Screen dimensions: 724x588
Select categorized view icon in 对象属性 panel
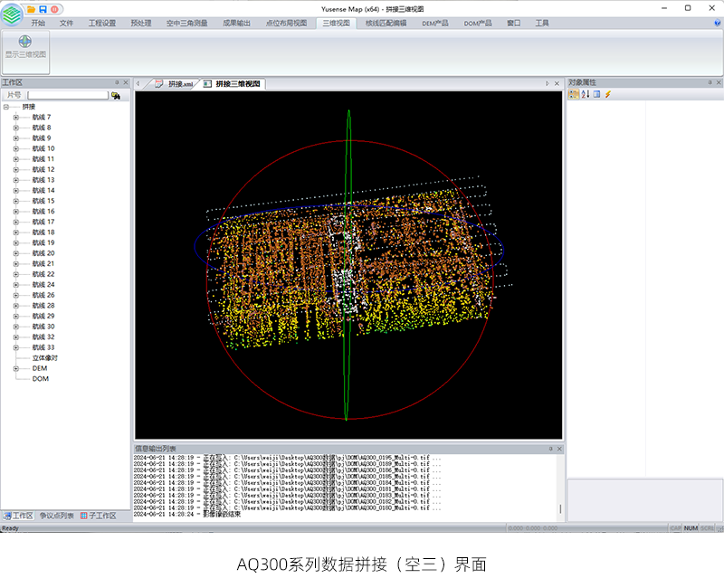tap(573, 94)
